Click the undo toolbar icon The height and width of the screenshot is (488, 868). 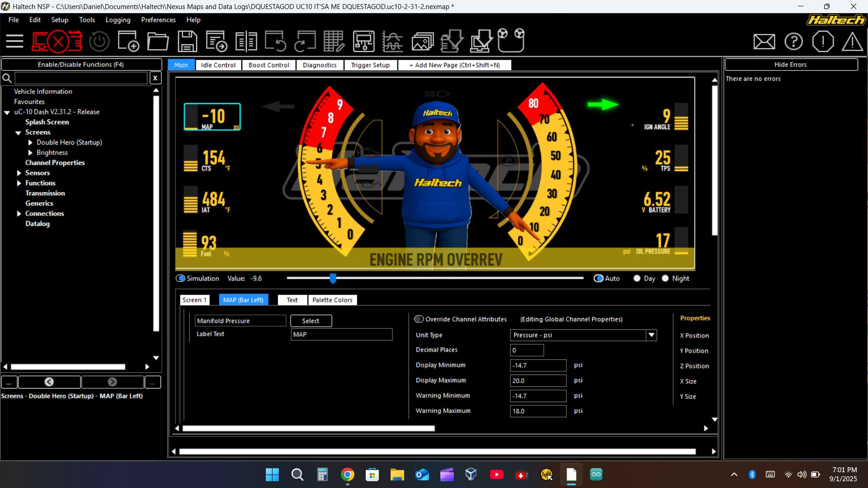275,41
